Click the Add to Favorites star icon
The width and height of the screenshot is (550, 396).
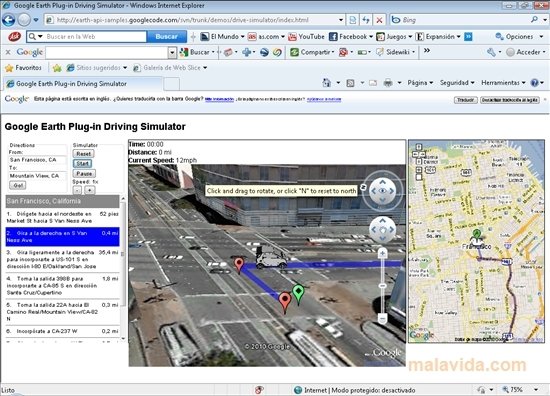pyautogui.click(x=57, y=68)
